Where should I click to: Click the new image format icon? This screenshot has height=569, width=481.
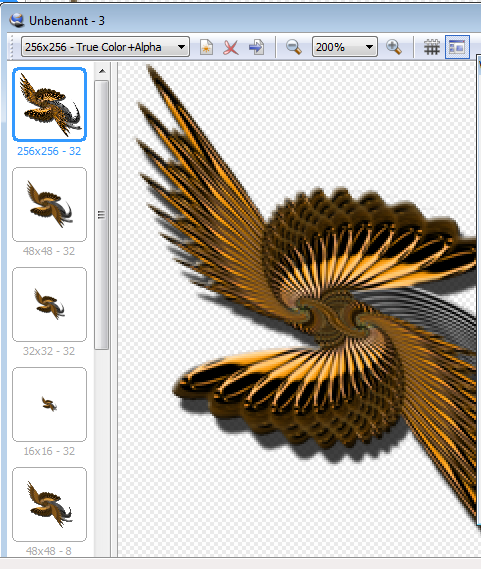(x=206, y=47)
